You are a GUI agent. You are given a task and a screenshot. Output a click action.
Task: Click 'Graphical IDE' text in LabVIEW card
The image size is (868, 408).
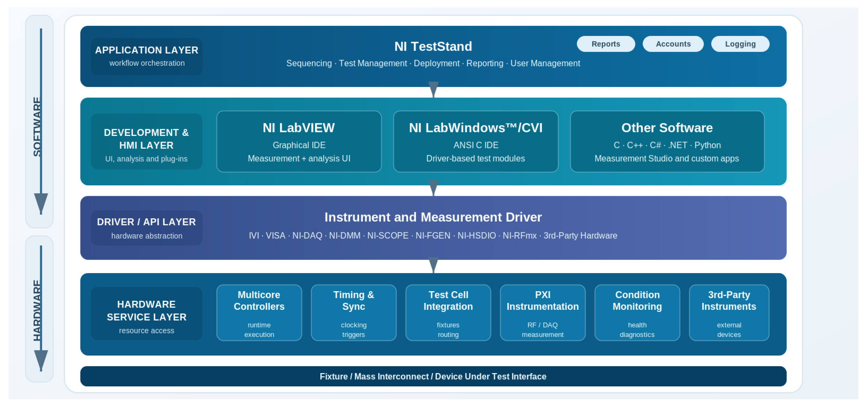[299, 145]
